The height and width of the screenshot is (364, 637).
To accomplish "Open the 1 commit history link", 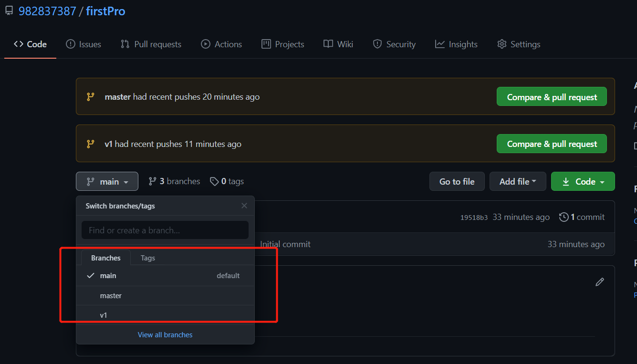I will [582, 217].
